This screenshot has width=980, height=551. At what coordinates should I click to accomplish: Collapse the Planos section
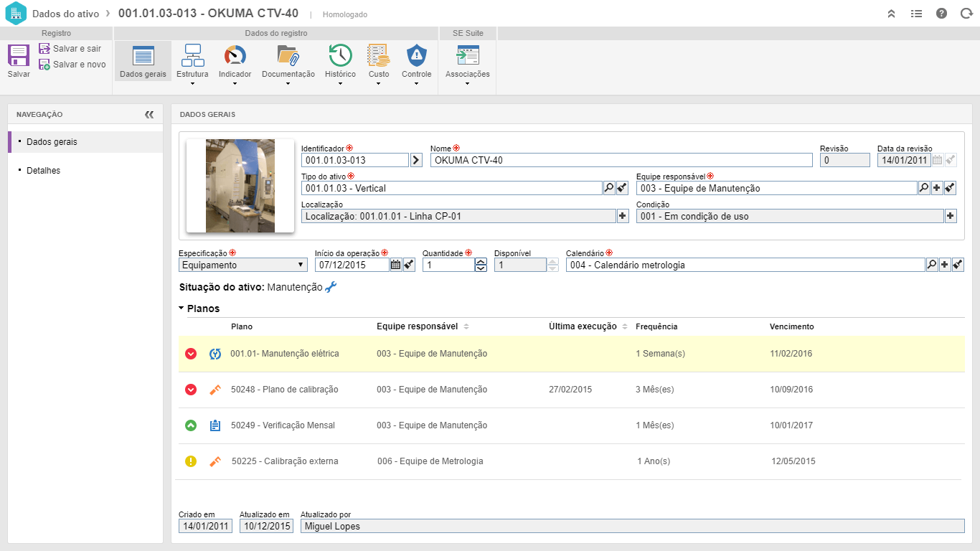pyautogui.click(x=182, y=309)
